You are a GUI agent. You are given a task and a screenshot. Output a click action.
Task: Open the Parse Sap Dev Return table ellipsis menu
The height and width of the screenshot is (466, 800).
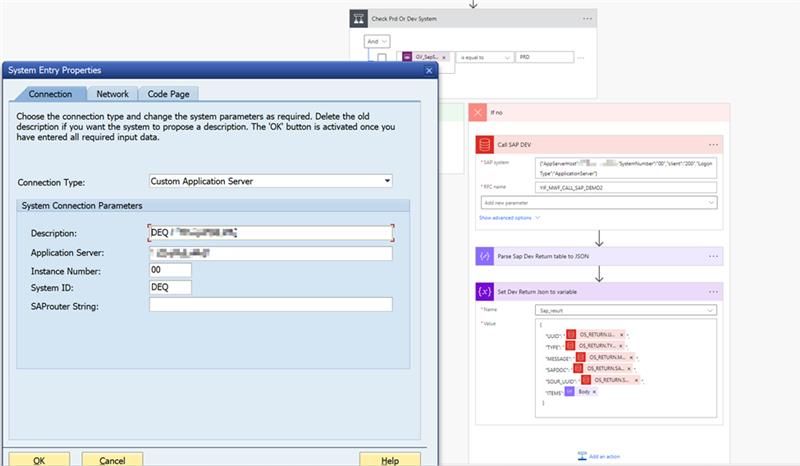pyautogui.click(x=713, y=256)
